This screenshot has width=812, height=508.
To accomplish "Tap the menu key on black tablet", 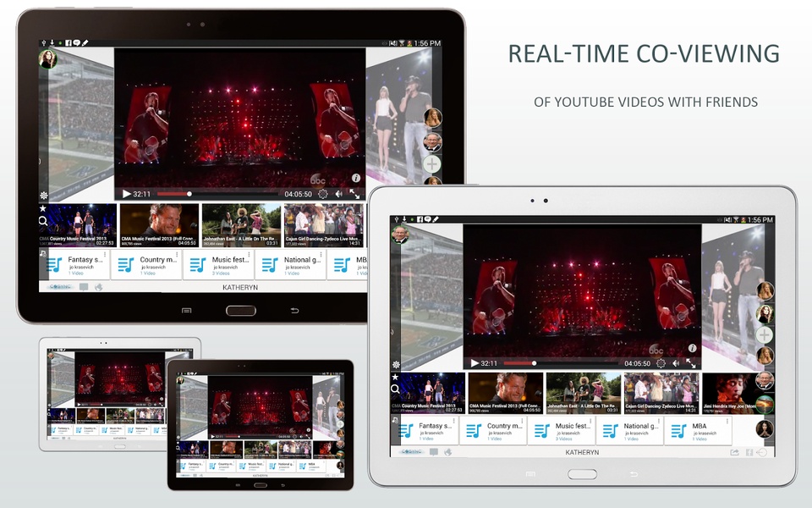I will point(187,311).
